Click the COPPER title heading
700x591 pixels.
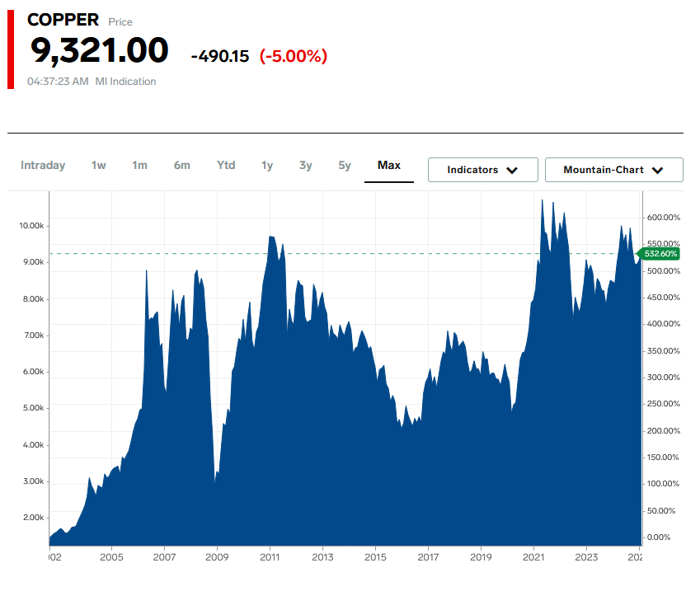coord(63,21)
